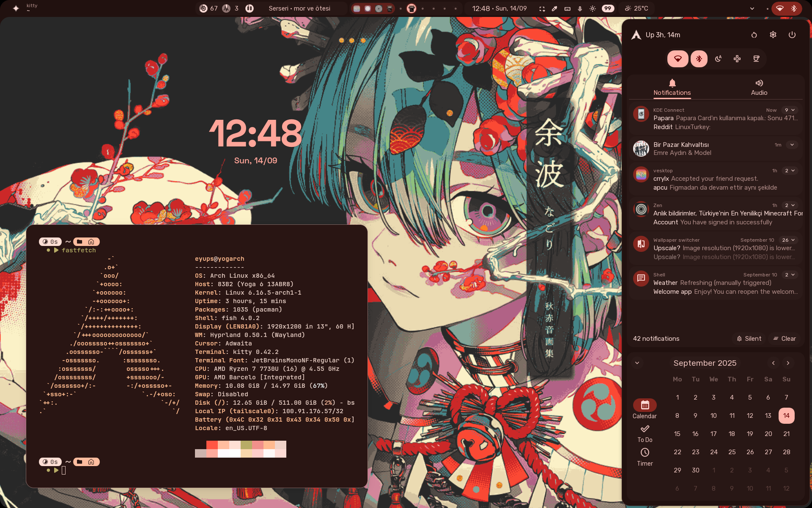Click the September 2025 month title
Screen dimensions: 812x508
pos(705,363)
